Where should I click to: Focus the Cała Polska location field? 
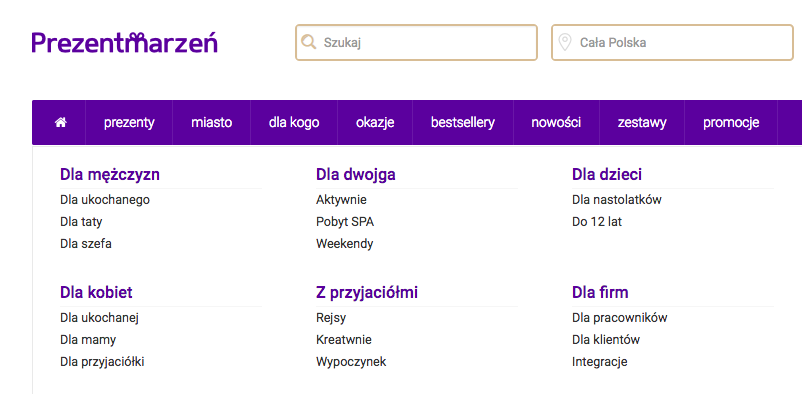click(x=672, y=42)
